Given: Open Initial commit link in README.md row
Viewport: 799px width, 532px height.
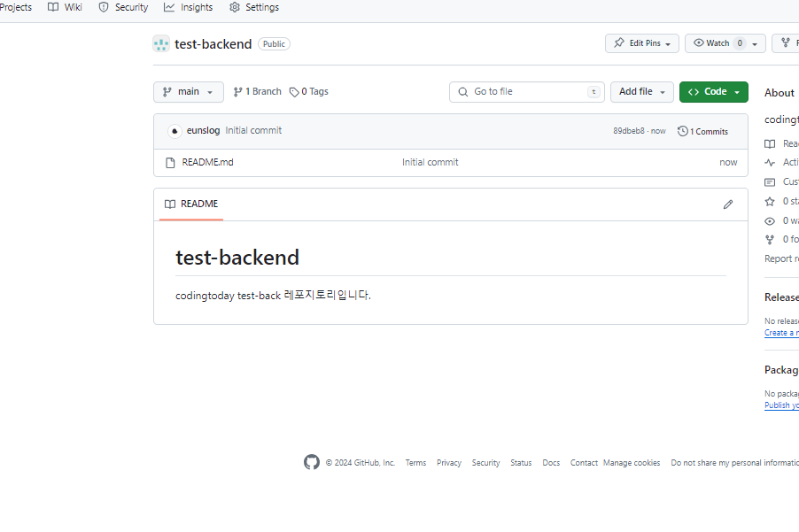Looking at the screenshot, I should pos(431,162).
